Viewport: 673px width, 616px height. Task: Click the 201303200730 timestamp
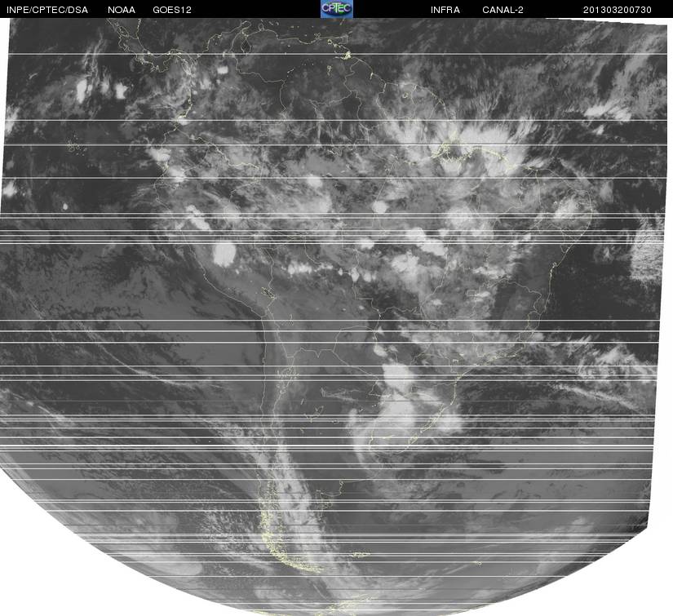[x=618, y=10]
